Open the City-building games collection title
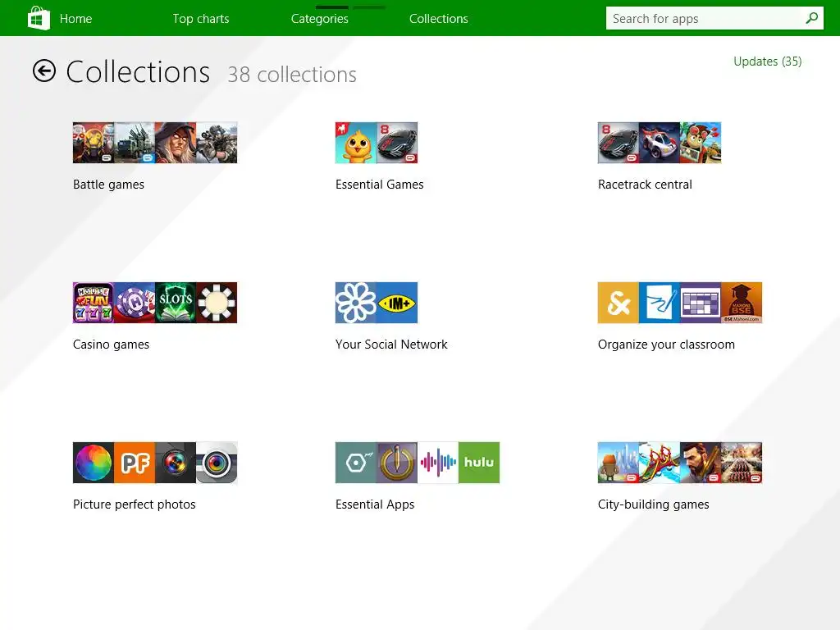840x630 pixels. coord(654,504)
